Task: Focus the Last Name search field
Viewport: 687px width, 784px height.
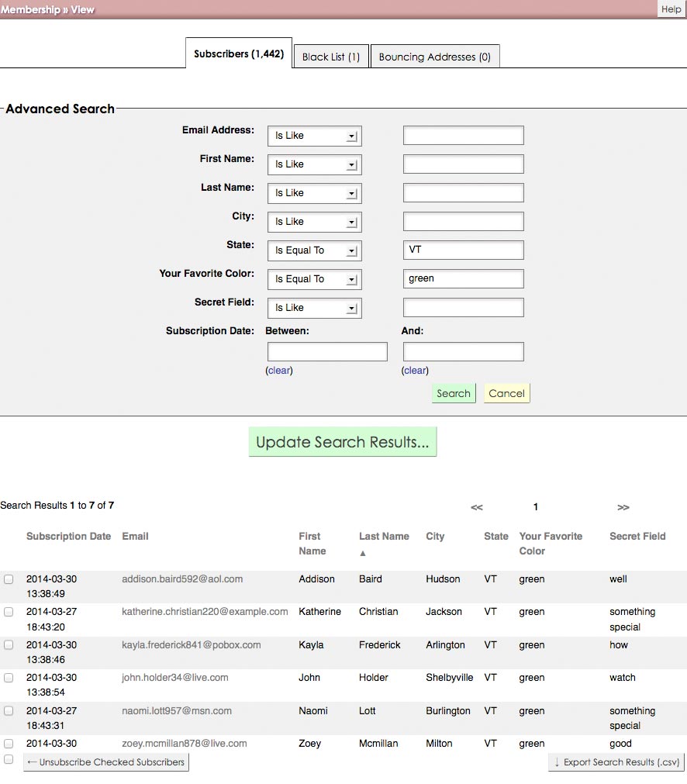Action: tap(464, 192)
